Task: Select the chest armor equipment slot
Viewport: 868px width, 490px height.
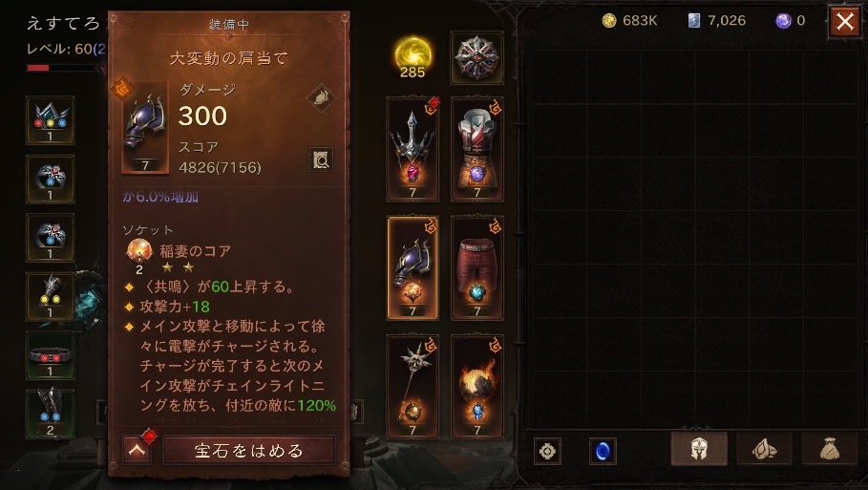Action: pos(477,149)
